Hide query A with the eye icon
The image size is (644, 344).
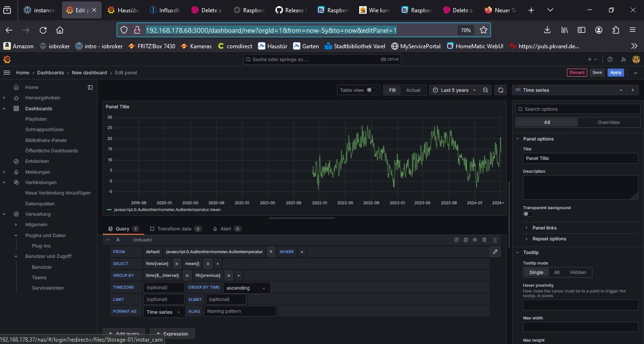(475, 240)
